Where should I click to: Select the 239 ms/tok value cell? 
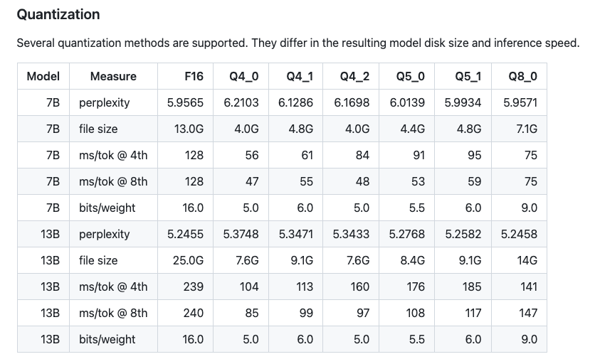click(x=194, y=287)
